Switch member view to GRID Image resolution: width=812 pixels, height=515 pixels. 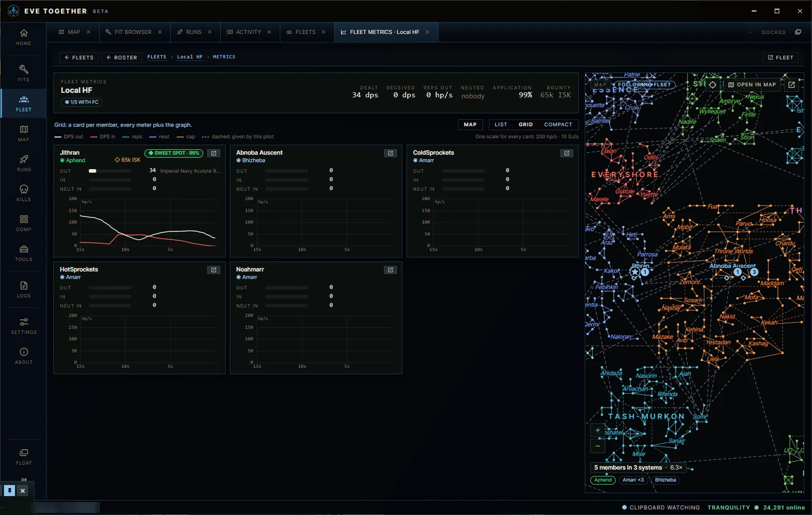526,124
